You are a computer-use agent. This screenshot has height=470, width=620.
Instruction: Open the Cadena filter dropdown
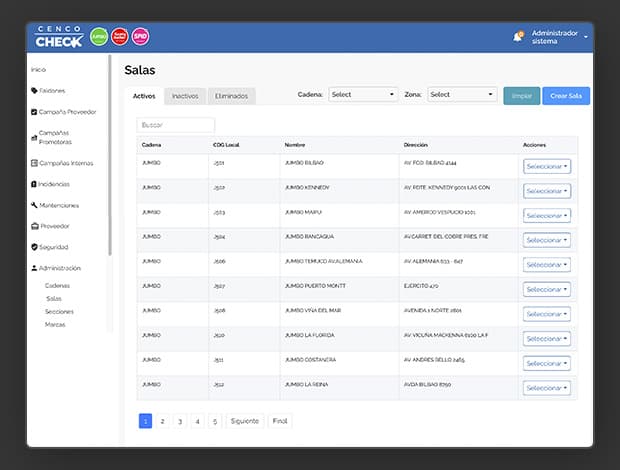363,95
